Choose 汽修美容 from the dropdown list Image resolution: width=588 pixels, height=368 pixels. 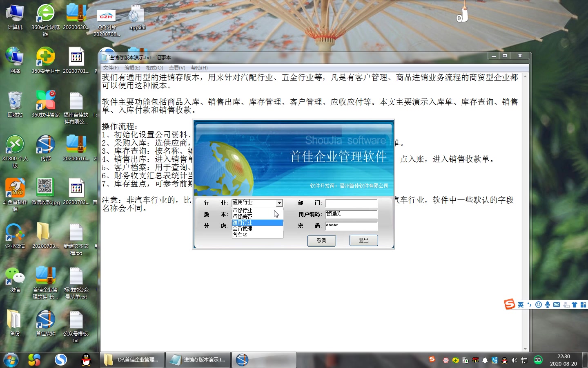[257, 216]
